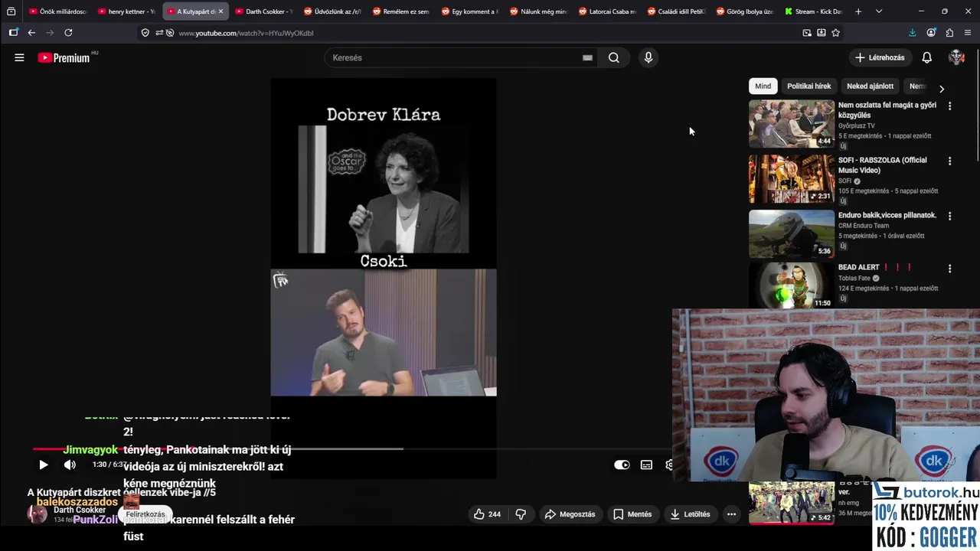Open the browser sidebar workspace icon

(x=13, y=33)
